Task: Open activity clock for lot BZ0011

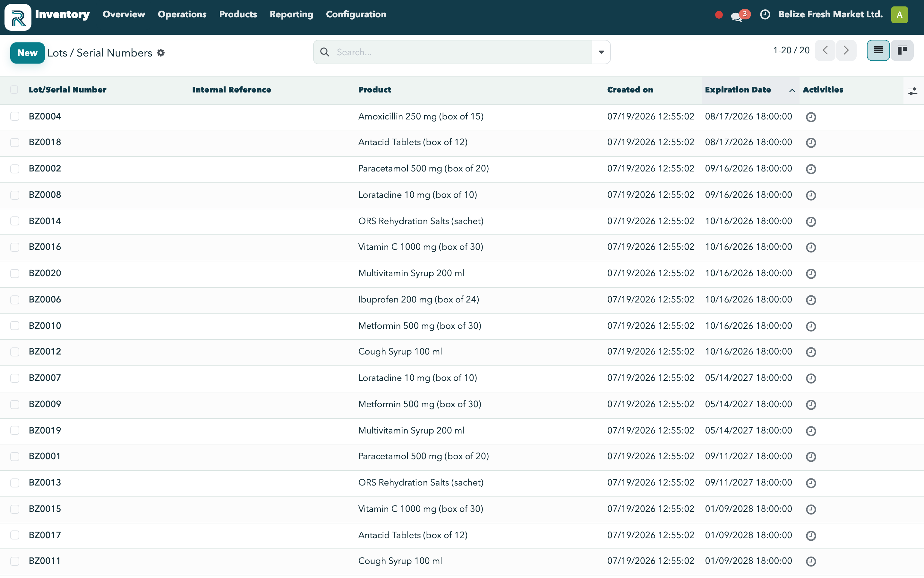Action: point(811,562)
